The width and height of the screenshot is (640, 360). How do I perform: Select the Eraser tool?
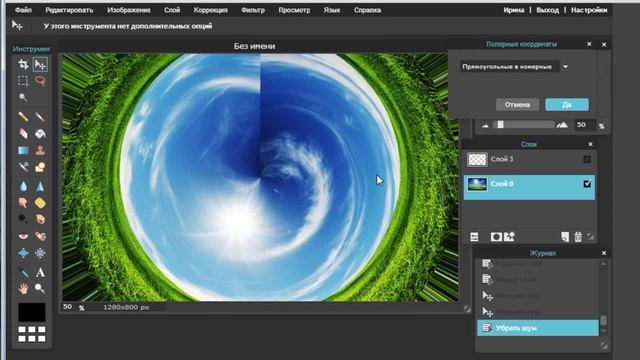click(x=23, y=133)
